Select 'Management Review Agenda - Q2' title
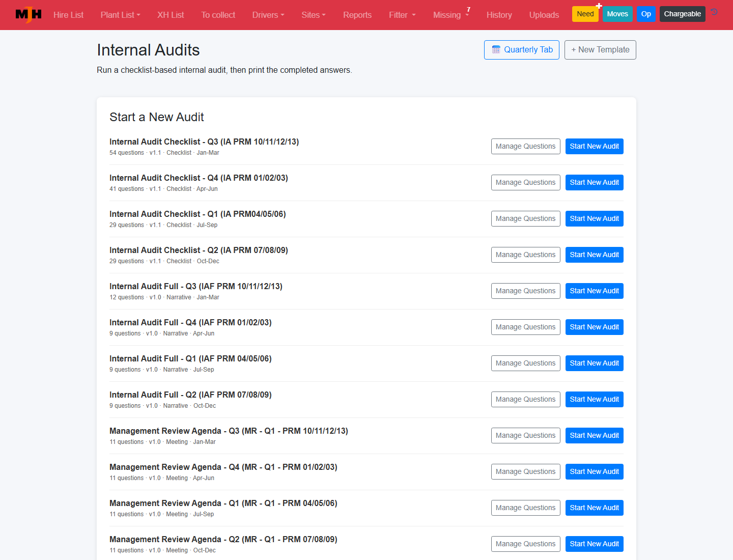This screenshot has width=733, height=560. click(x=223, y=539)
